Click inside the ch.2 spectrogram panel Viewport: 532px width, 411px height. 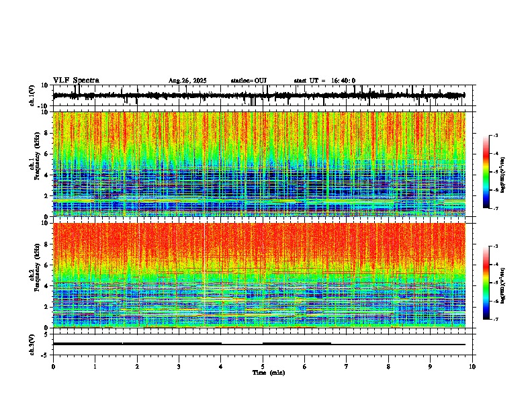(x=264, y=275)
